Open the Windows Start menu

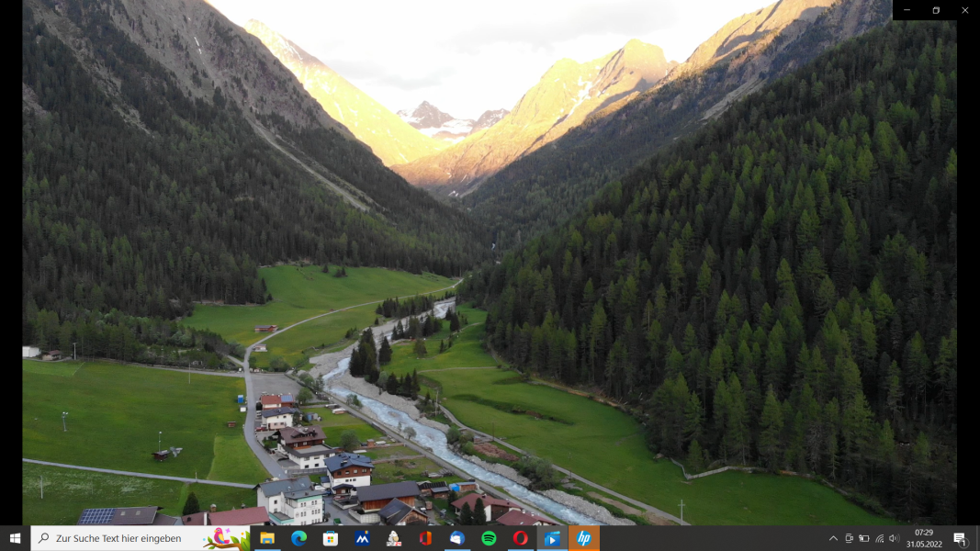click(x=15, y=538)
